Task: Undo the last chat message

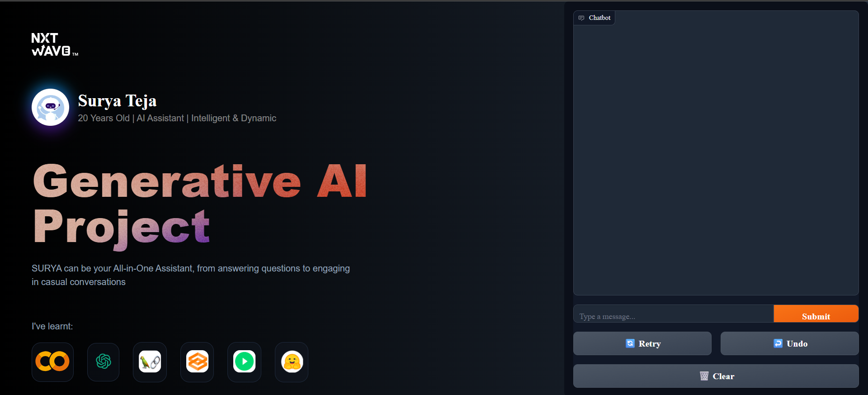Action: pos(789,343)
